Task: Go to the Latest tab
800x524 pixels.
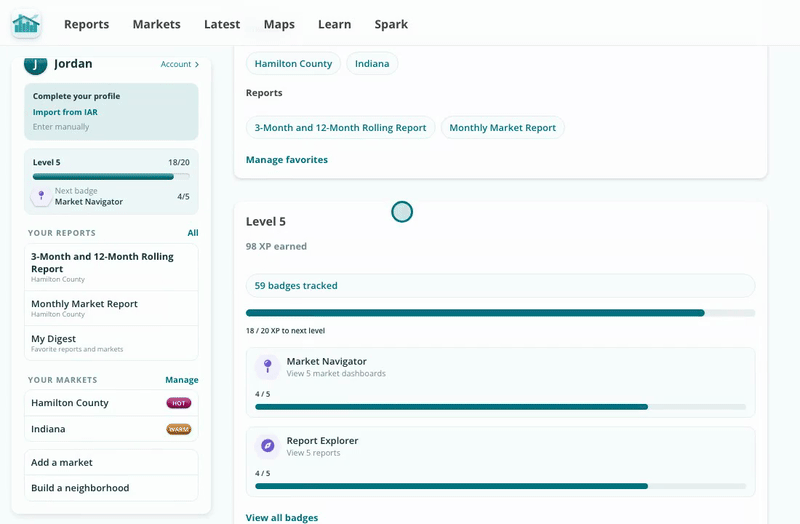Action: (x=222, y=24)
